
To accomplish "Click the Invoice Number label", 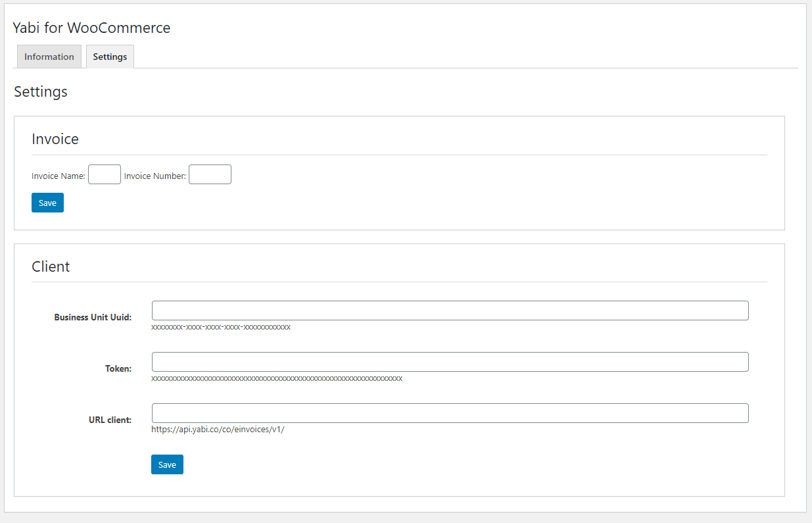I will pos(155,176).
